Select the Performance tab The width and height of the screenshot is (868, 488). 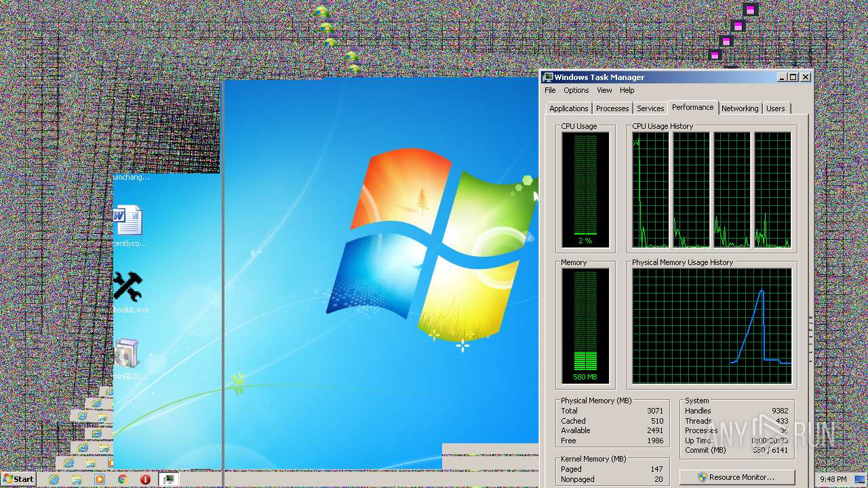point(693,107)
